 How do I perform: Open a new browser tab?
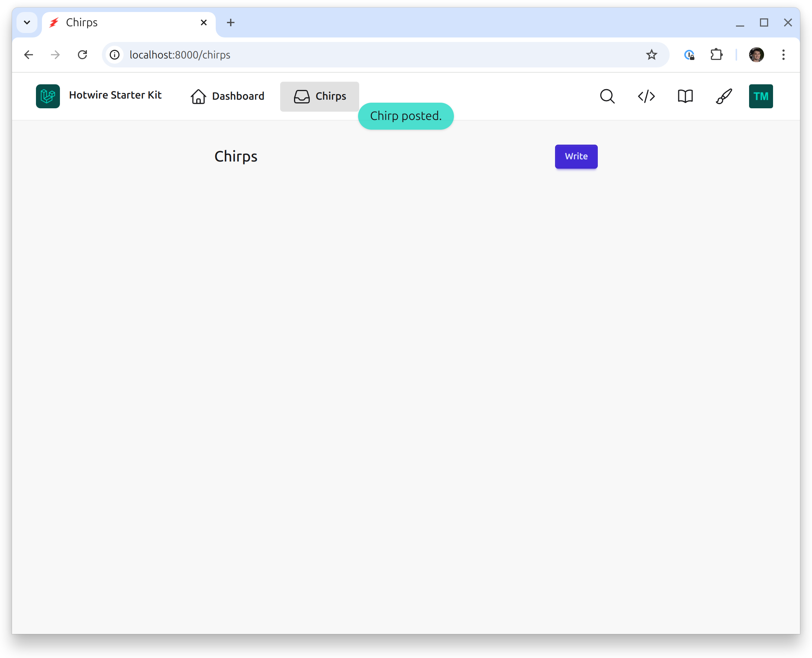230,23
